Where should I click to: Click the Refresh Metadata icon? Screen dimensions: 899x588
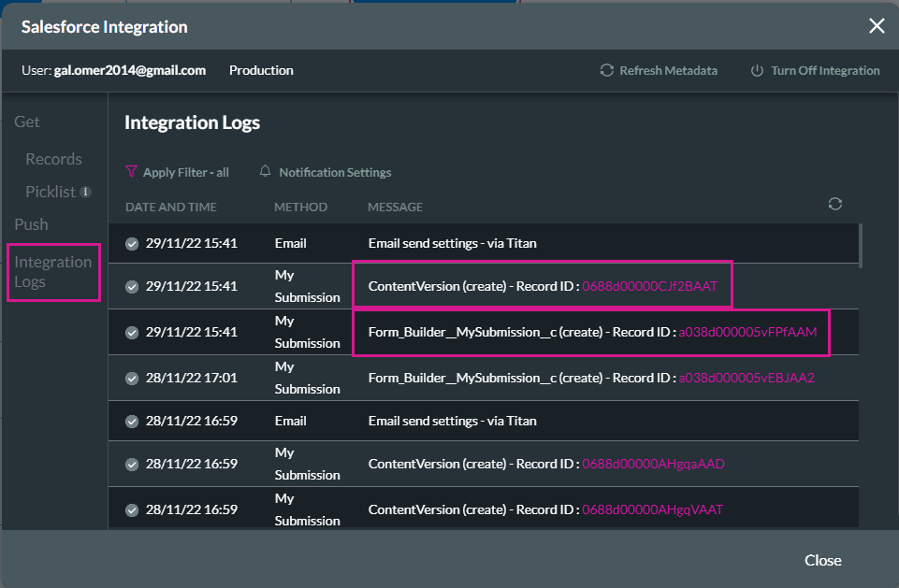(x=607, y=70)
